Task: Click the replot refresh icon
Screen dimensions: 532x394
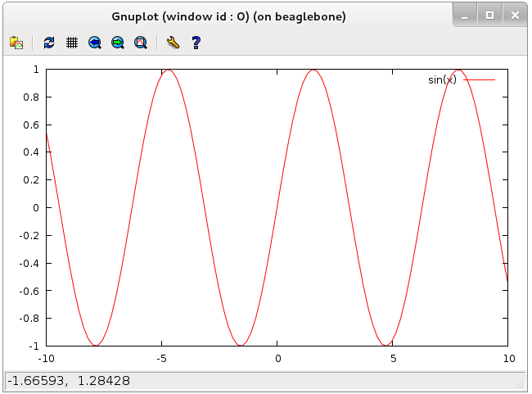Action: [49, 43]
